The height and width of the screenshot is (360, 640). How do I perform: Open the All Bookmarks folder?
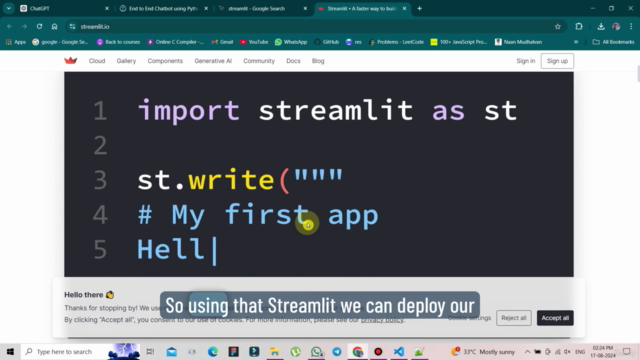point(613,42)
